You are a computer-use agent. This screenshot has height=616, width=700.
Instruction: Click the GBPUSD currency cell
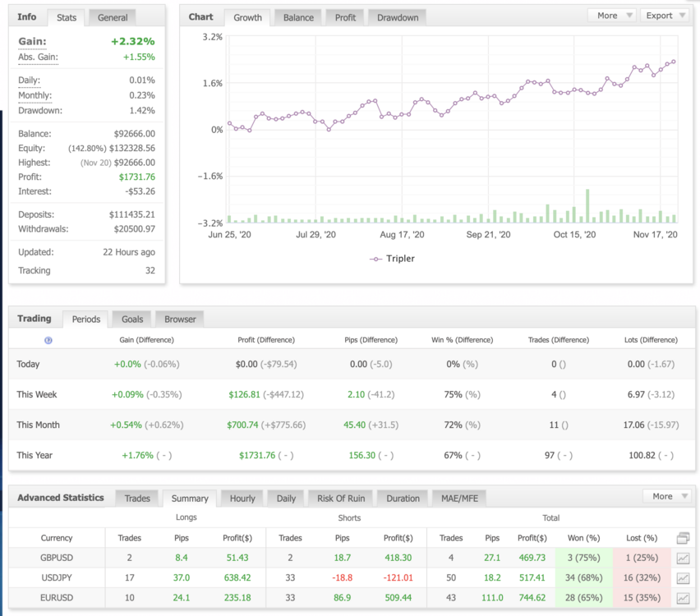click(57, 558)
